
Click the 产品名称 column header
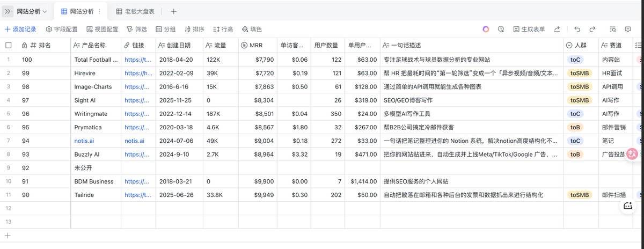[96, 45]
